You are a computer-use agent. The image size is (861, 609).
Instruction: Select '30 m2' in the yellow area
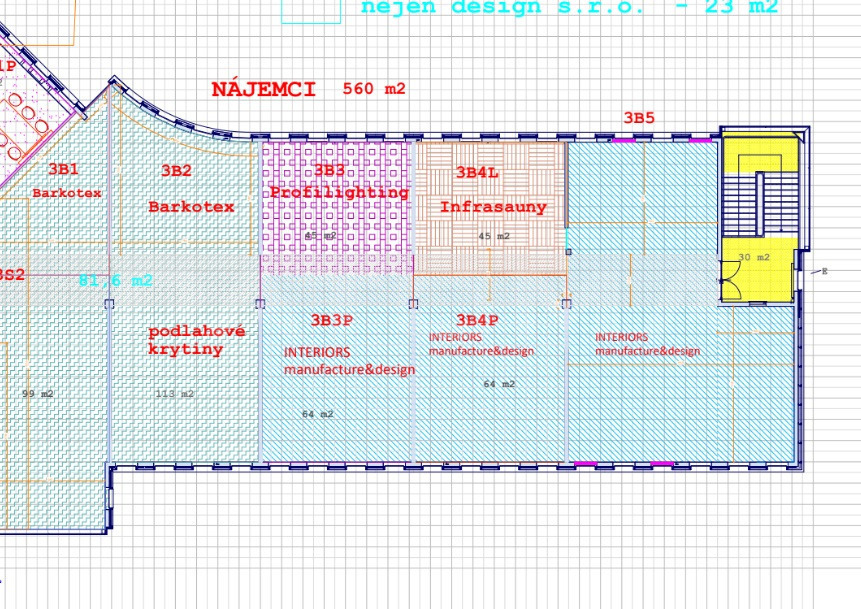coord(754,257)
